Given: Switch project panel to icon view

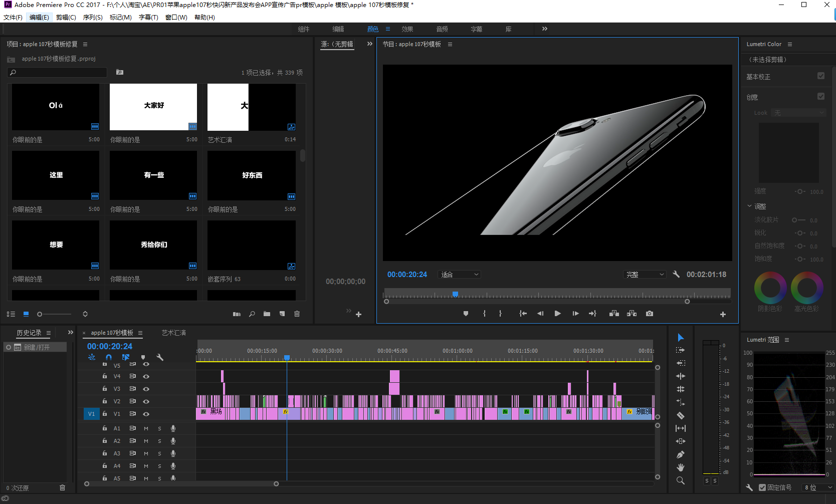Looking at the screenshot, I should point(26,314).
